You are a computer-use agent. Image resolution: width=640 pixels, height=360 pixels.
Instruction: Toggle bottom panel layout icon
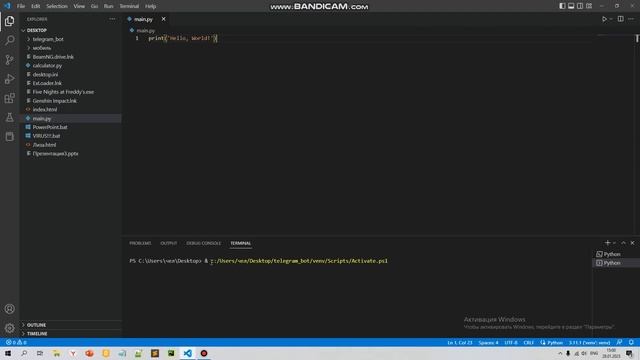571,6
